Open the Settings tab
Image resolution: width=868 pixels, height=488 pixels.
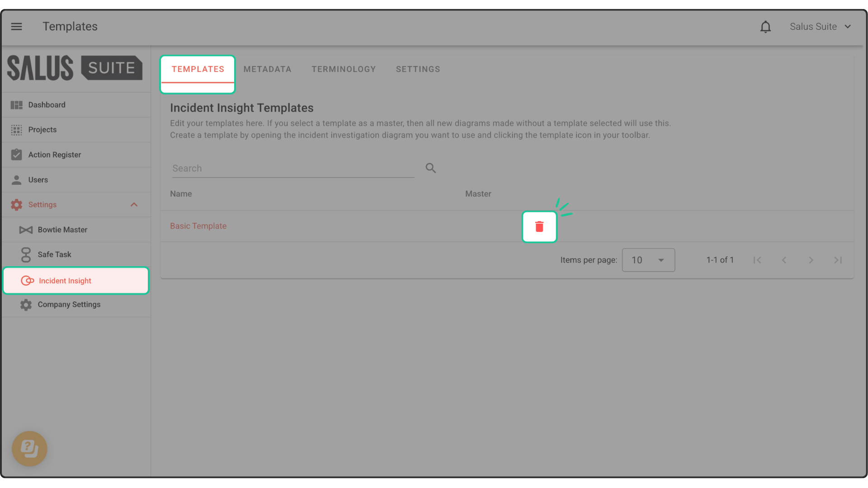pyautogui.click(x=418, y=69)
